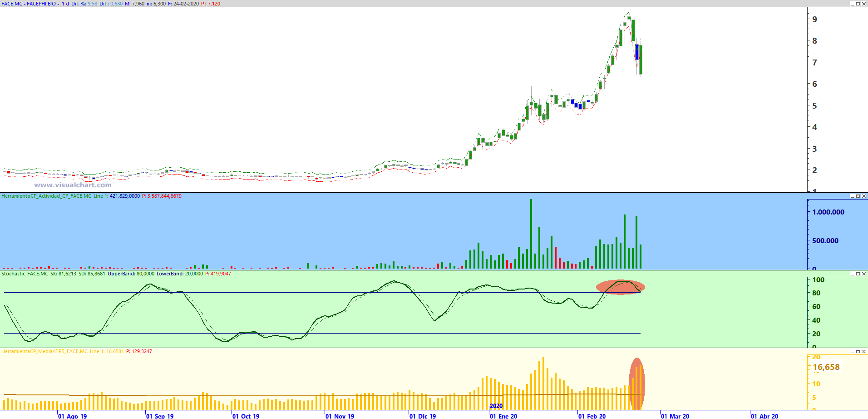Click the tallest green volume bar

tap(531, 234)
